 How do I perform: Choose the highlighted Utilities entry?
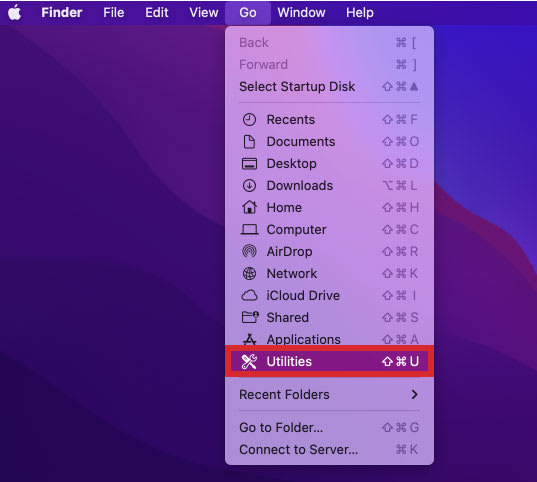[x=329, y=361]
